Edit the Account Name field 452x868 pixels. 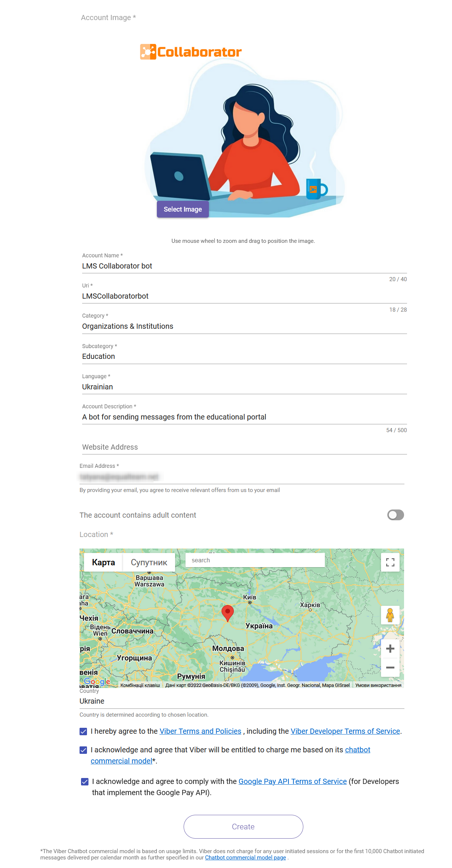point(244,266)
